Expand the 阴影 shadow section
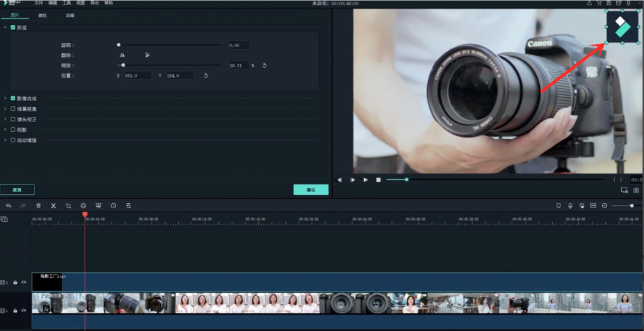Image resolution: width=644 pixels, height=331 pixels. (5, 130)
